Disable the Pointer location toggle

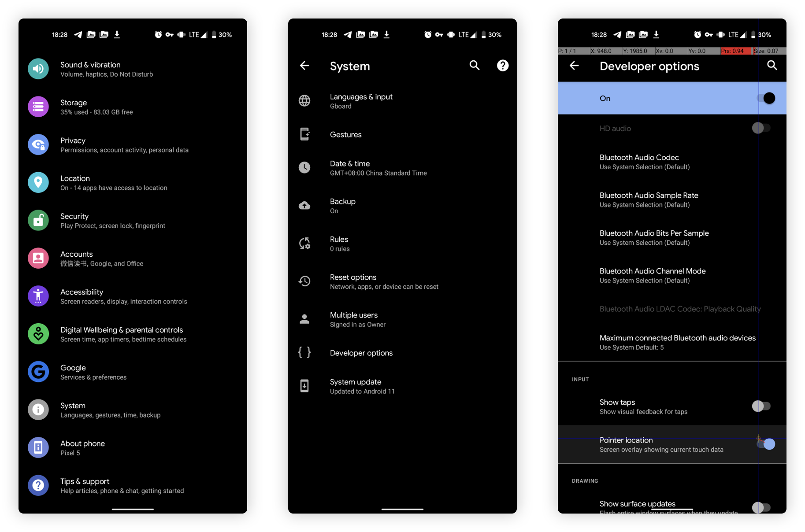point(766,444)
